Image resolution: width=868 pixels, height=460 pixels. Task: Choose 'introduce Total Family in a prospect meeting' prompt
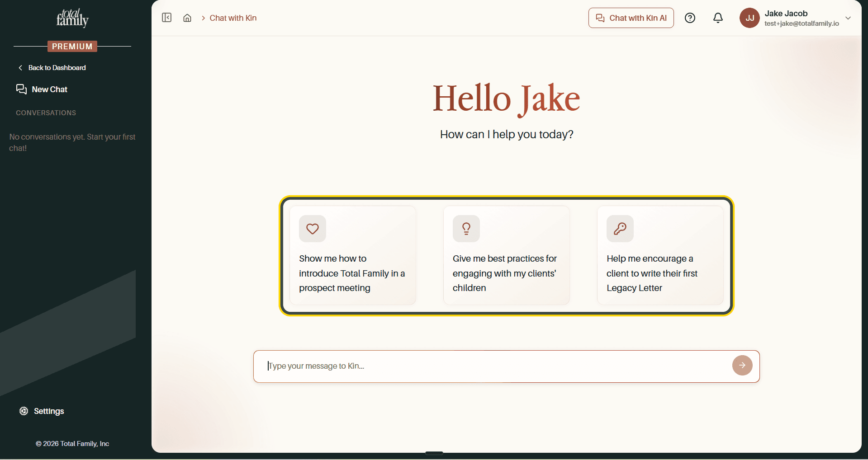point(353,255)
